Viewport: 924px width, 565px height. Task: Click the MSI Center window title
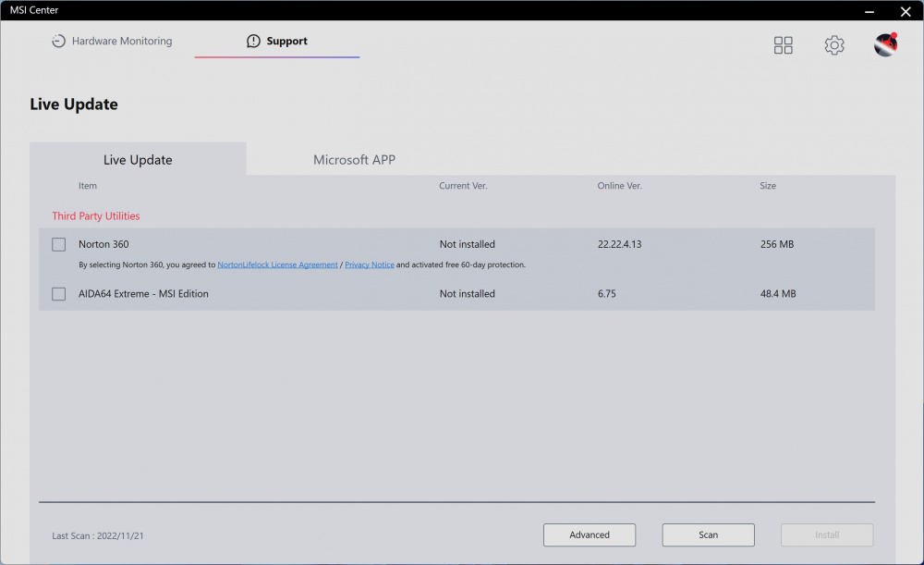[34, 10]
